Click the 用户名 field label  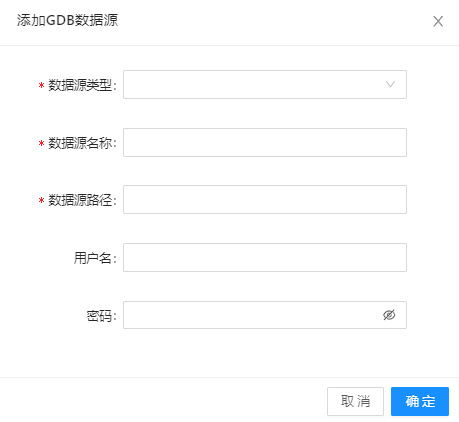coord(95,258)
